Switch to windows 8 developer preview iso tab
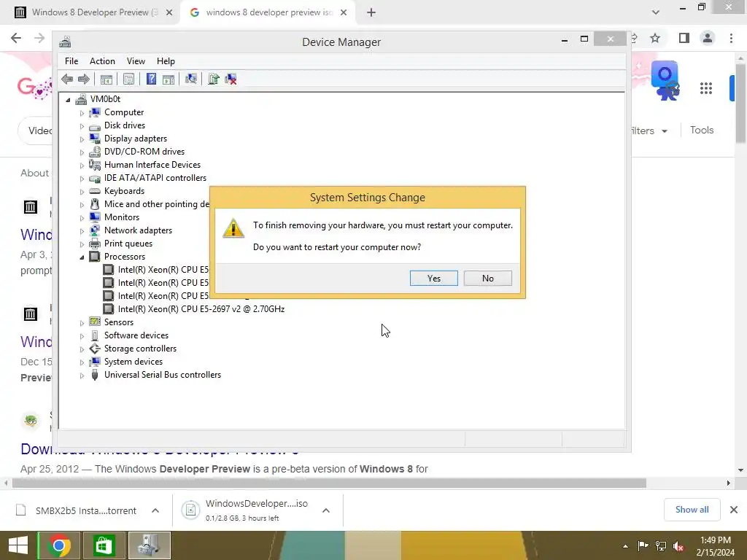The width and height of the screenshot is (747, 560). pyautogui.click(x=267, y=12)
